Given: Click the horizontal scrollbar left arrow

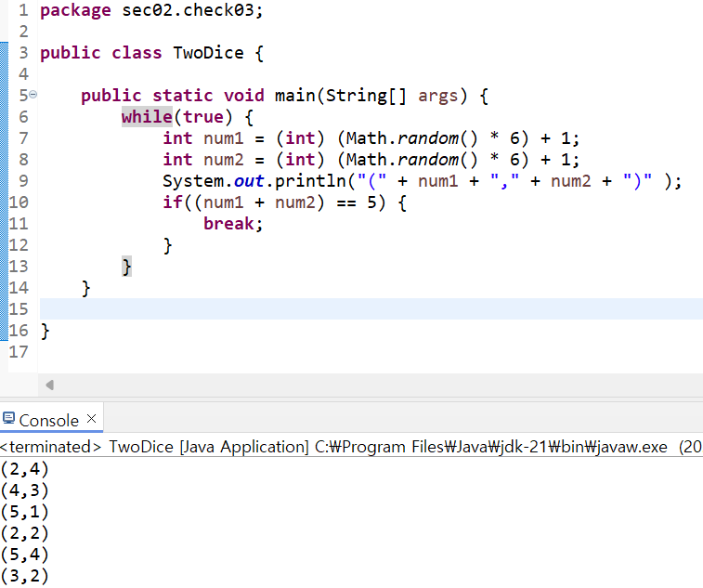Looking at the screenshot, I should 50,385.
